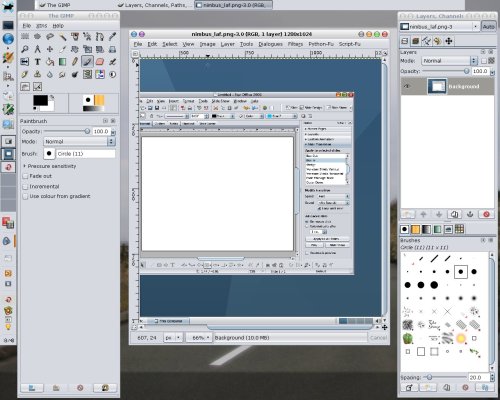Toggle Background layer eye visibility

coord(407,86)
